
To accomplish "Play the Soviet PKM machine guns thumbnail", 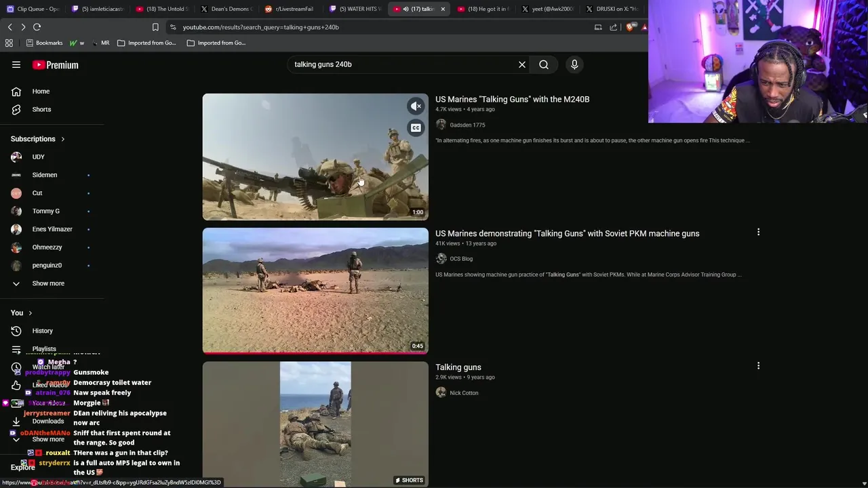I will click(x=315, y=291).
